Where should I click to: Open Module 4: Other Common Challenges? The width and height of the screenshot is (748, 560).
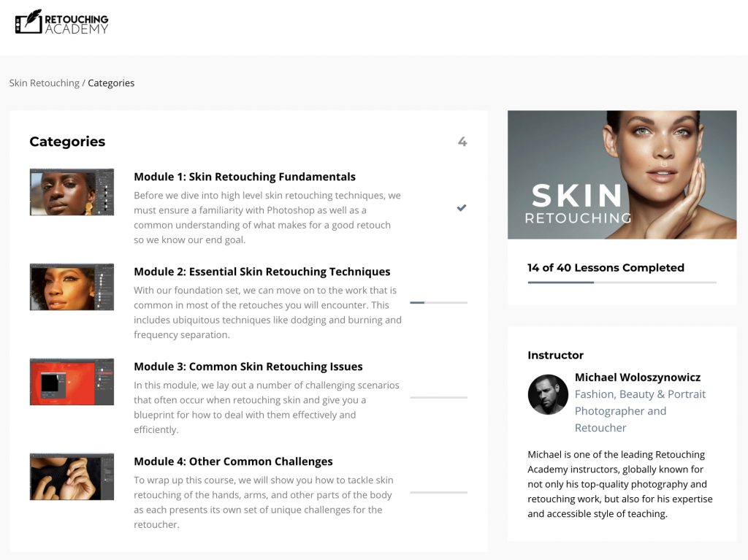233,461
